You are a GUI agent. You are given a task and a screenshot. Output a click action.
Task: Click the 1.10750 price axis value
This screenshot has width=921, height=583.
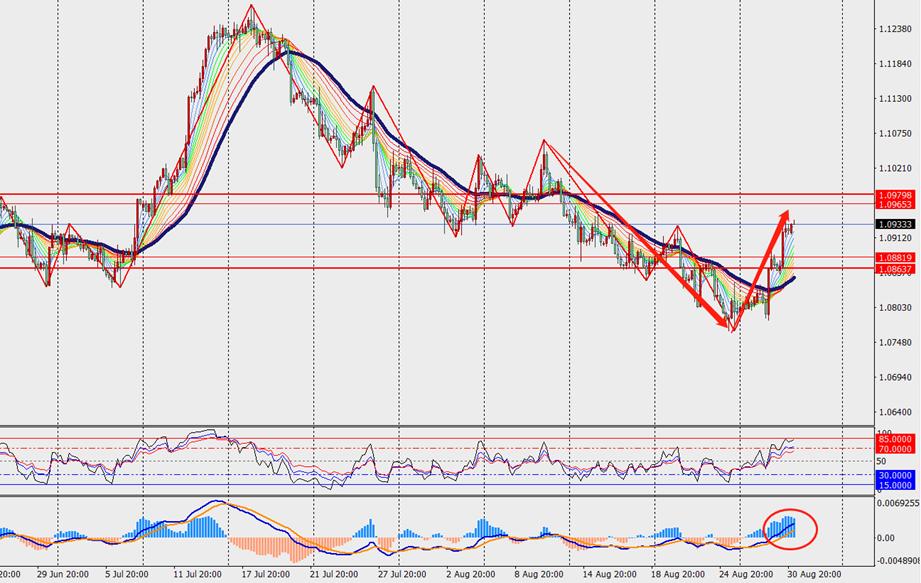pyautogui.click(x=896, y=133)
